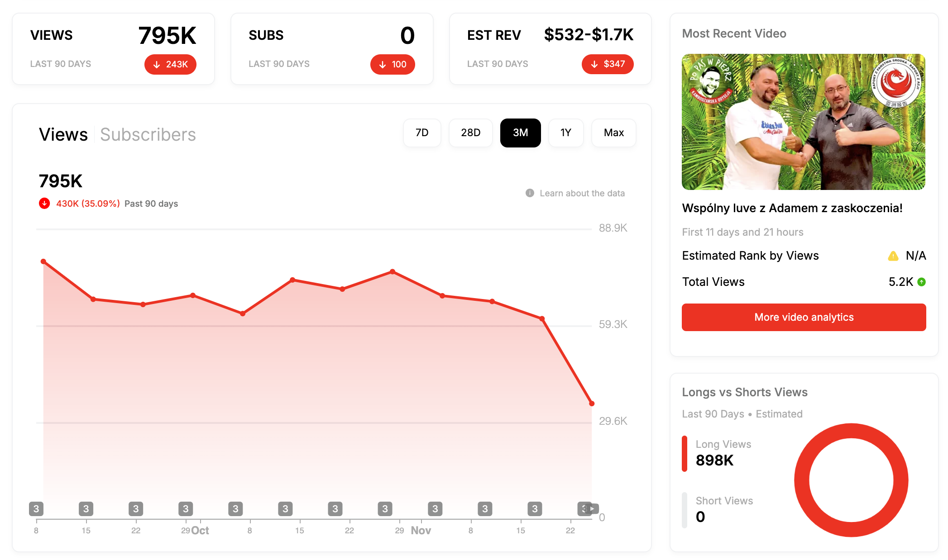948x560 pixels.
Task: Click the More video analytics button
Action: (804, 317)
